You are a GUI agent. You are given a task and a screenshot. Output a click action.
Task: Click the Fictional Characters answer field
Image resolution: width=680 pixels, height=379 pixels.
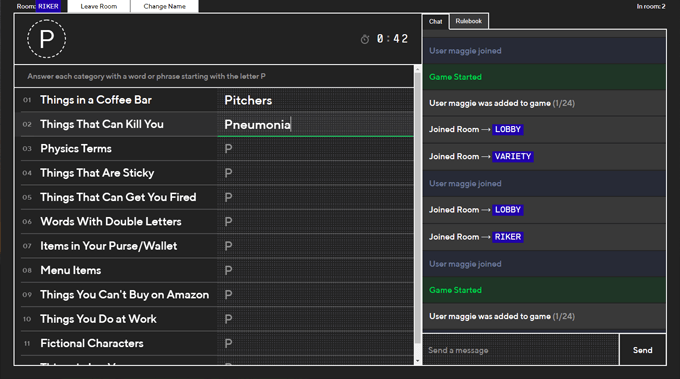315,343
